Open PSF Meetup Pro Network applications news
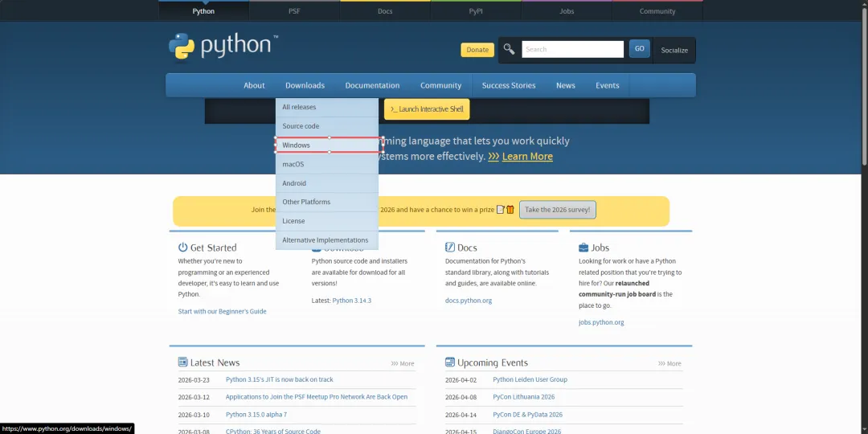The width and height of the screenshot is (868, 434). point(317,397)
